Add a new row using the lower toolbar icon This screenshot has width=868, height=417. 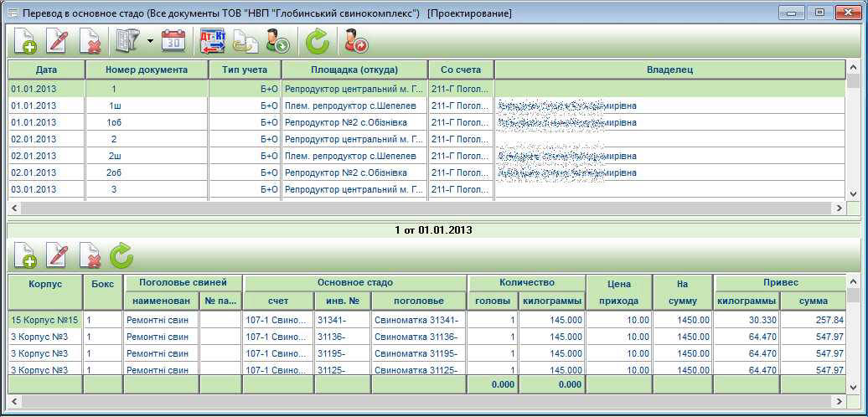pyautogui.click(x=26, y=254)
